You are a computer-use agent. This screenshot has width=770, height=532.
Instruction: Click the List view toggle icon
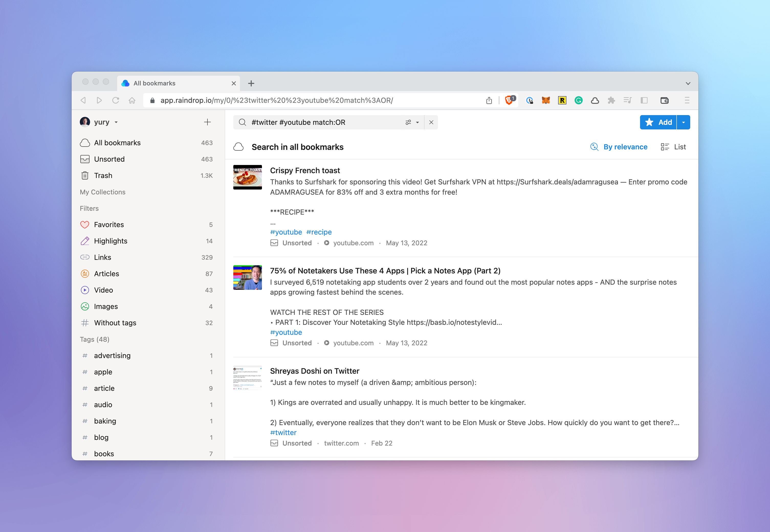pos(665,147)
